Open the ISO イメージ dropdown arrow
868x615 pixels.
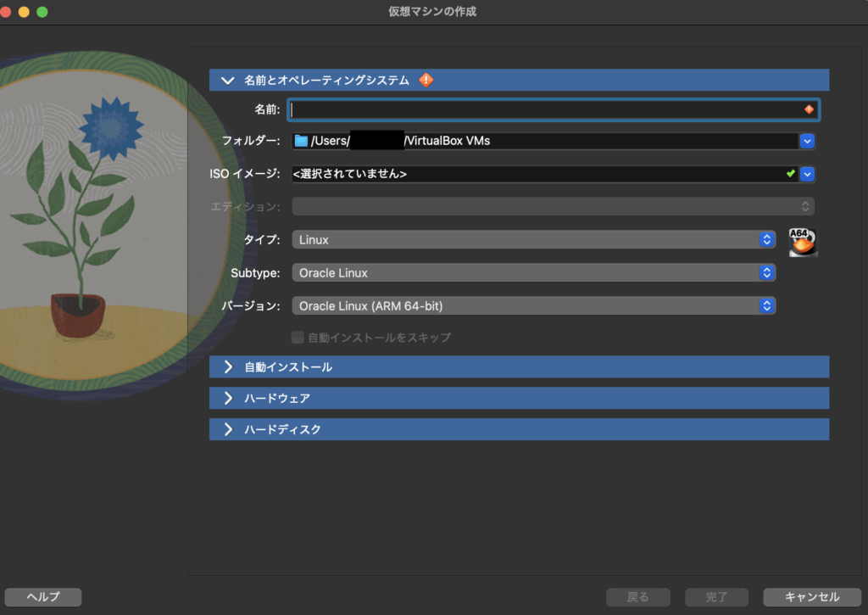808,174
